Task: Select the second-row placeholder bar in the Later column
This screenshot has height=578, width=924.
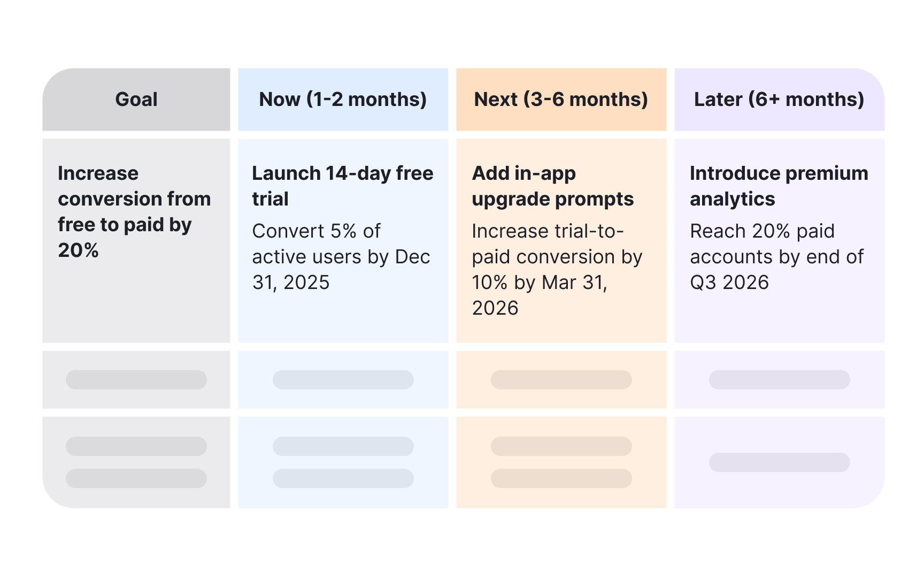Action: click(779, 379)
